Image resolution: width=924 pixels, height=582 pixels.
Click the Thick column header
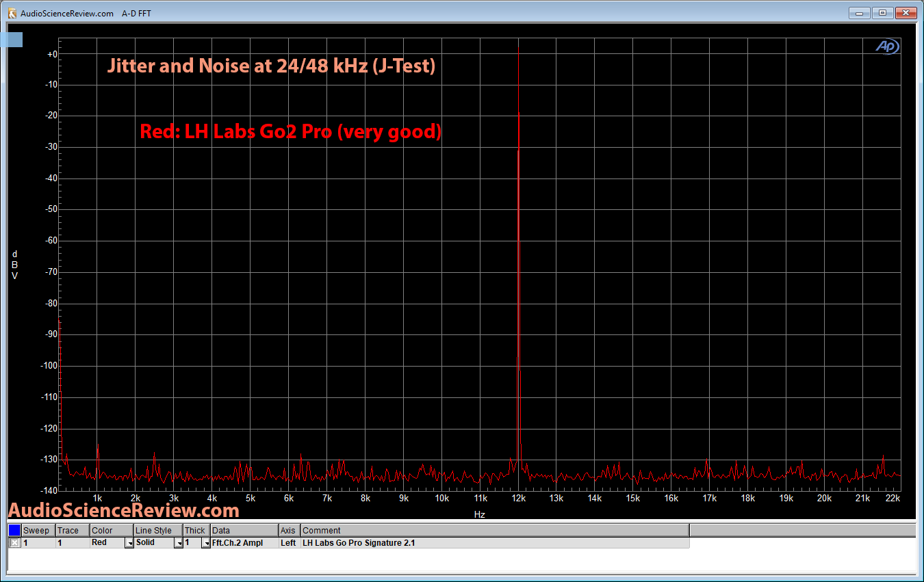tap(197, 530)
